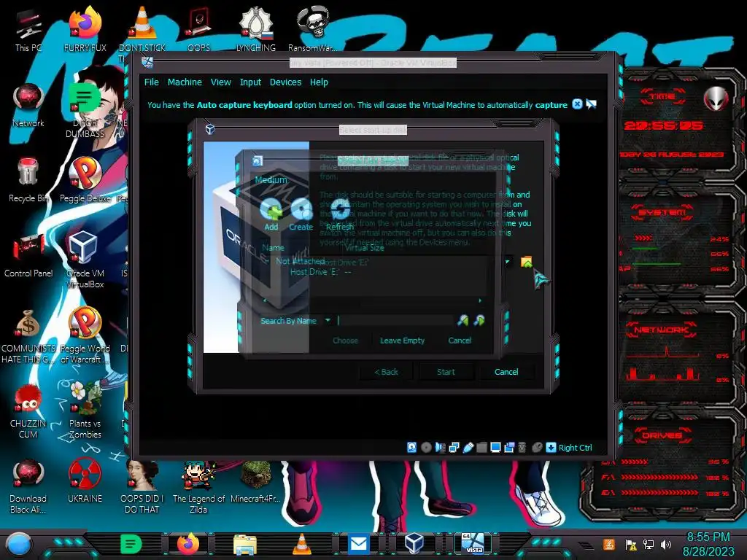Click the shared folders status bar indicator
Image resolution: width=747 pixels, height=560 pixels.
[481, 448]
